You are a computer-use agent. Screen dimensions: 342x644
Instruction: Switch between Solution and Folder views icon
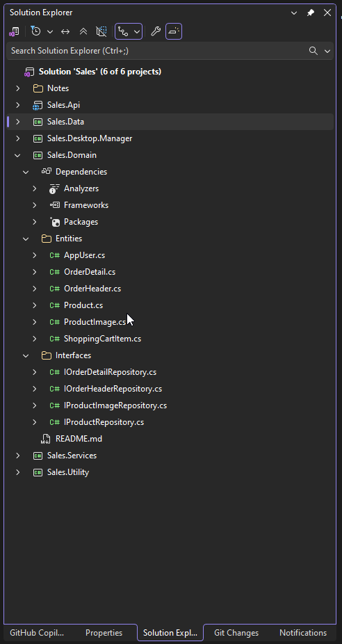click(x=14, y=31)
